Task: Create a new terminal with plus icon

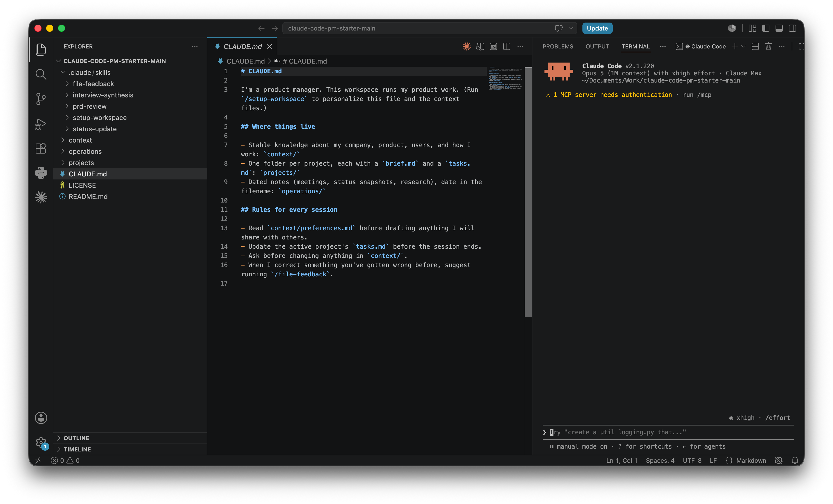Action: (x=735, y=46)
